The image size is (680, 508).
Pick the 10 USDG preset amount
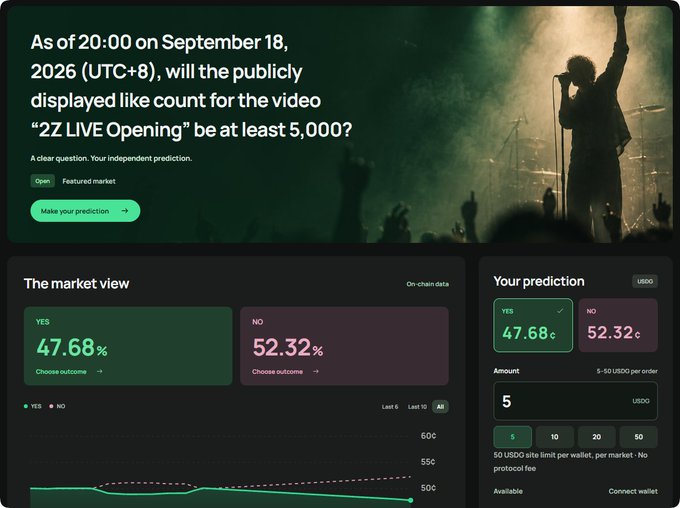[555, 437]
